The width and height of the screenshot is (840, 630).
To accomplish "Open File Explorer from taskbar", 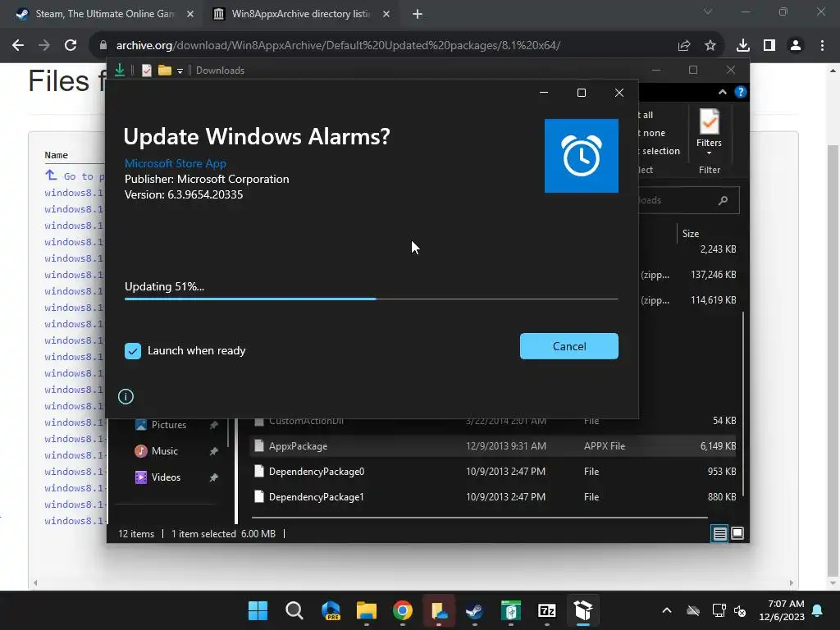I will (367, 610).
